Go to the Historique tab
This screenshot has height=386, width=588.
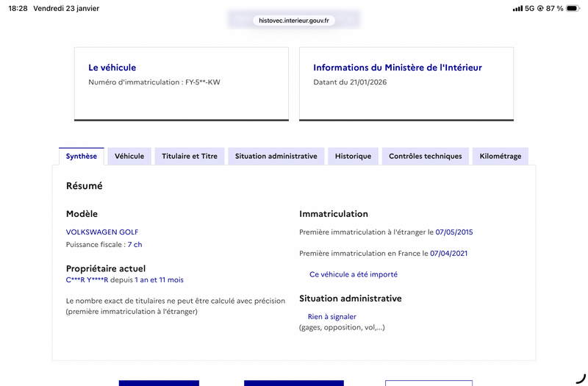pyautogui.click(x=353, y=156)
